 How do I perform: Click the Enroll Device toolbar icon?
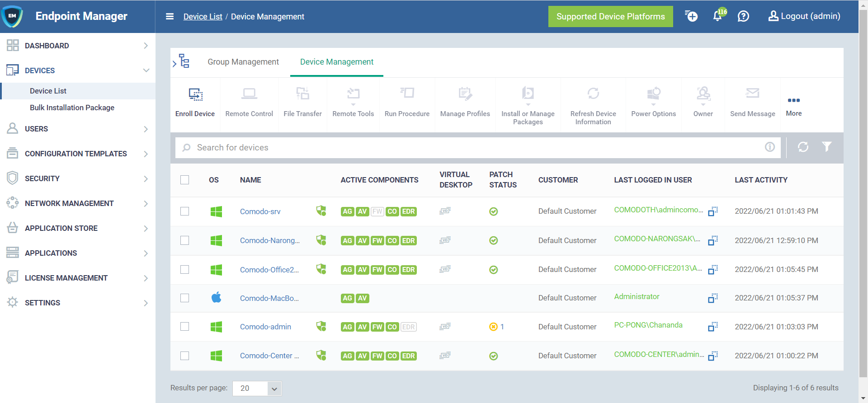click(x=195, y=94)
